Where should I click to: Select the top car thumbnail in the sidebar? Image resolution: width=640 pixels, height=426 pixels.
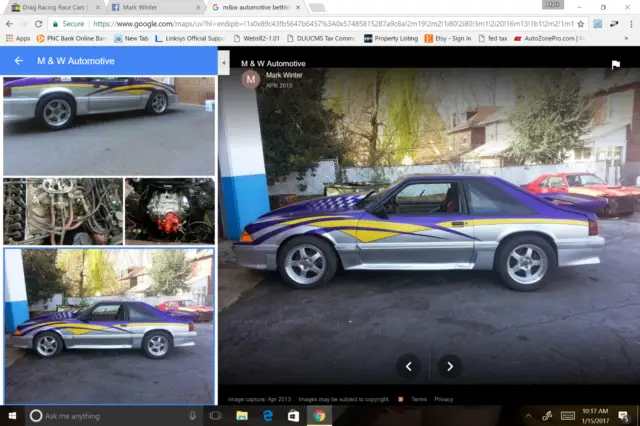[108, 125]
